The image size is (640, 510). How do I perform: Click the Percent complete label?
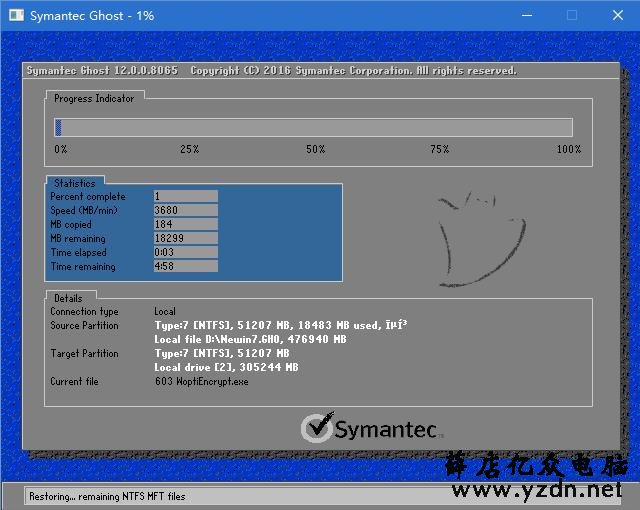coord(88,197)
